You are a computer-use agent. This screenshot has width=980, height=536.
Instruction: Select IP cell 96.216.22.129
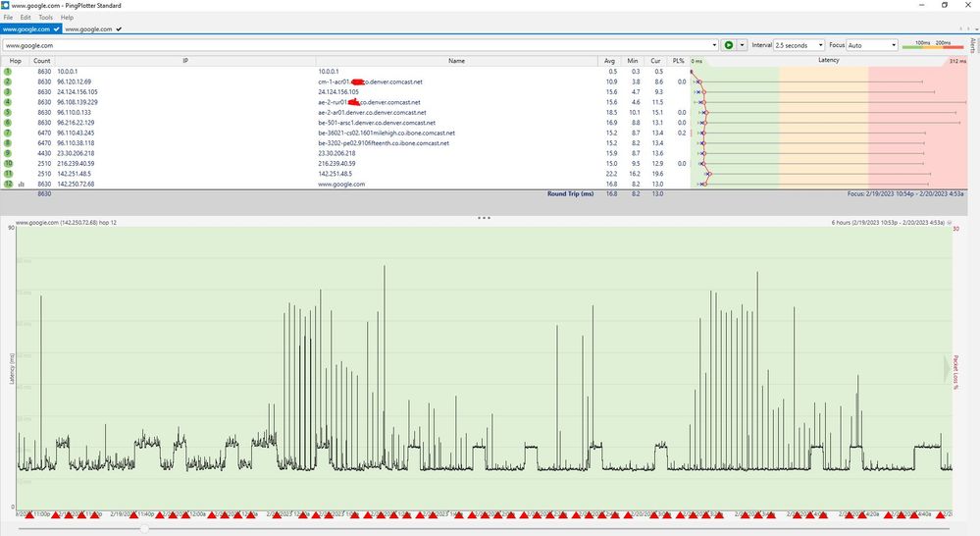coord(76,123)
